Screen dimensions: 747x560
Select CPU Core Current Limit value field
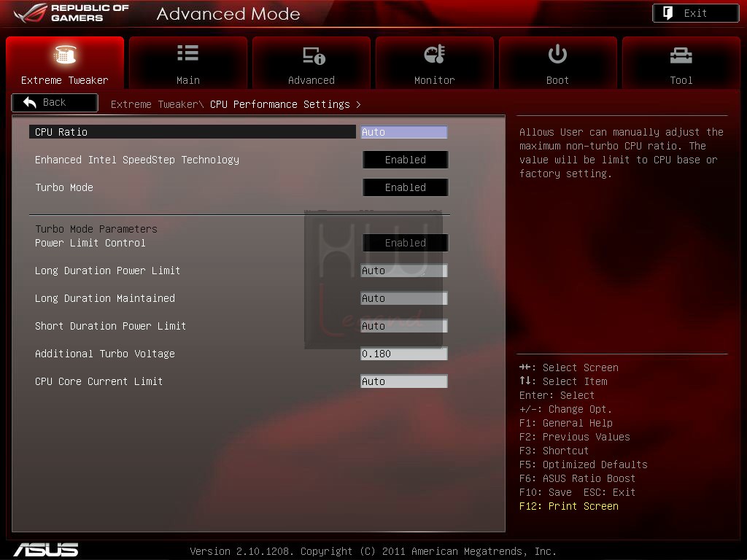(x=404, y=381)
